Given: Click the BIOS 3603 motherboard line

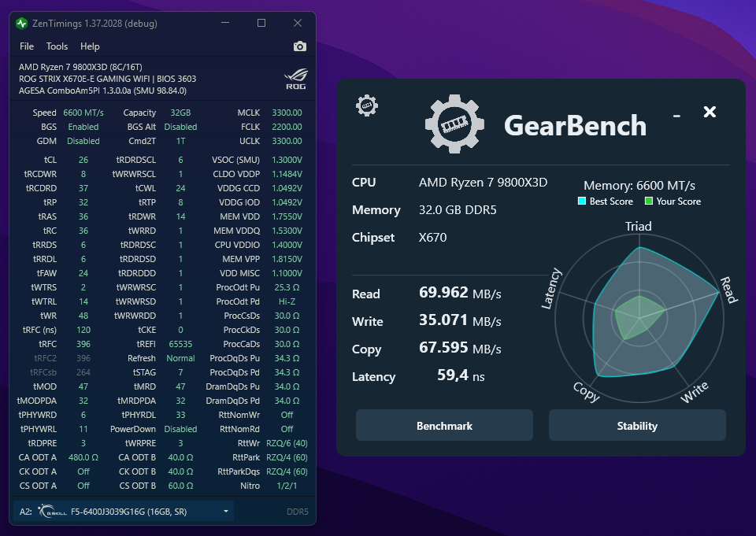Looking at the screenshot, I should (108, 79).
